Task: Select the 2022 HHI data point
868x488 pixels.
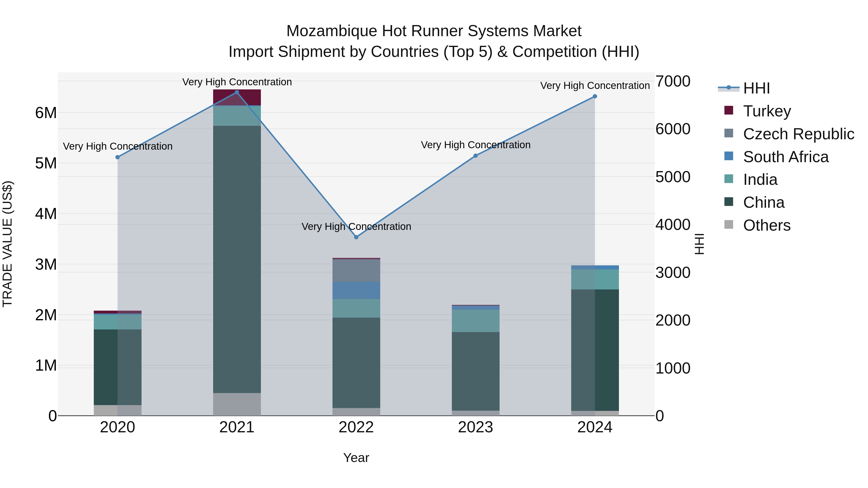Action: (x=356, y=237)
